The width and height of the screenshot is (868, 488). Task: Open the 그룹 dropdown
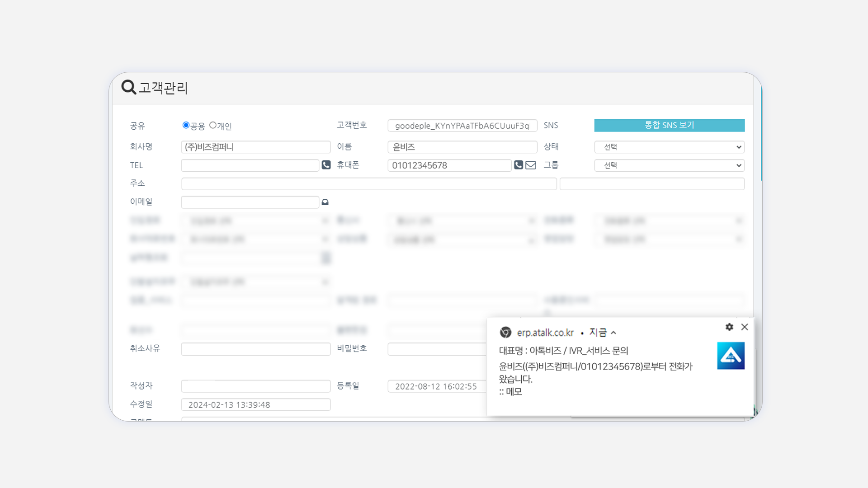point(669,165)
